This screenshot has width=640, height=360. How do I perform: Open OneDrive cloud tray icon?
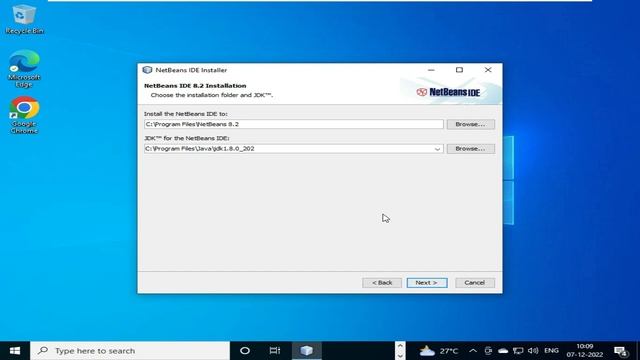(x=503, y=351)
